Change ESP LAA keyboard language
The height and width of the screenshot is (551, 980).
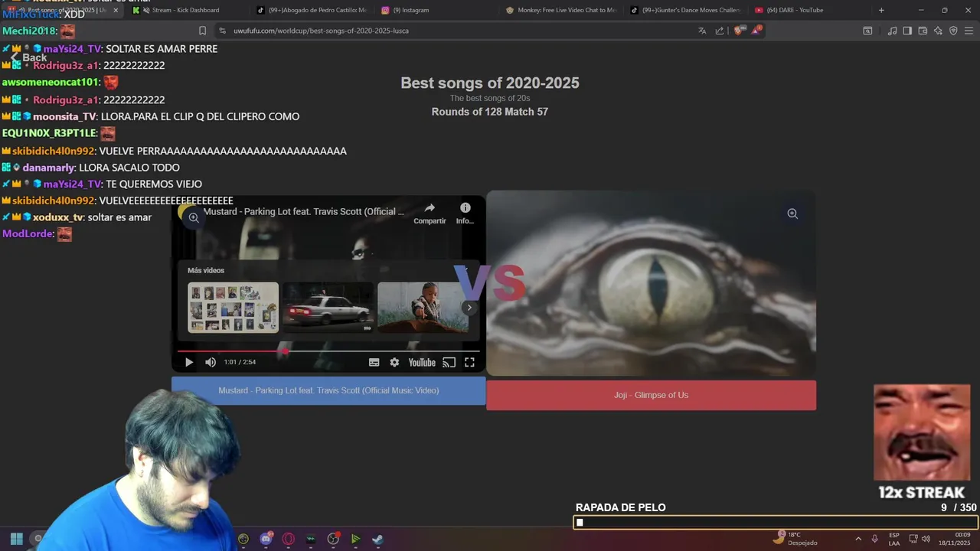coord(894,539)
